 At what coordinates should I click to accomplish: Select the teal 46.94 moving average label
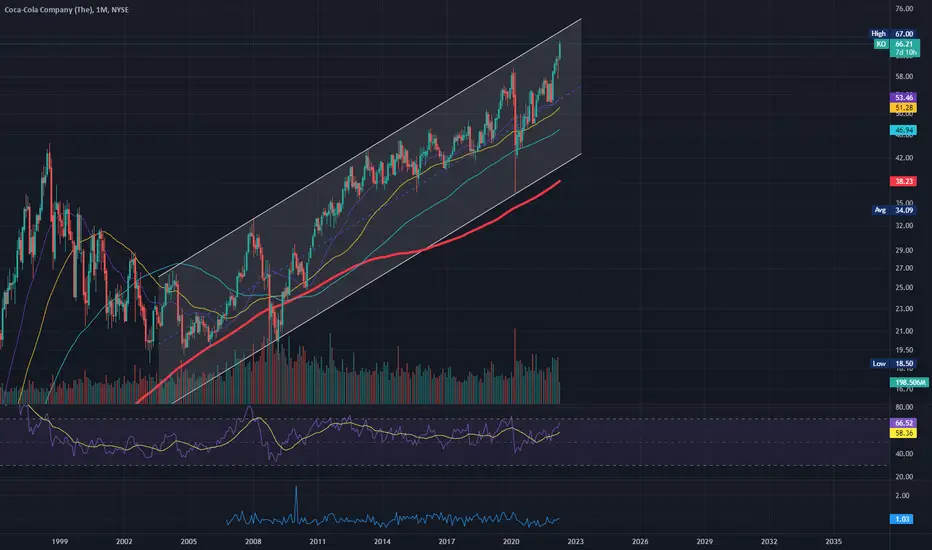pos(903,130)
